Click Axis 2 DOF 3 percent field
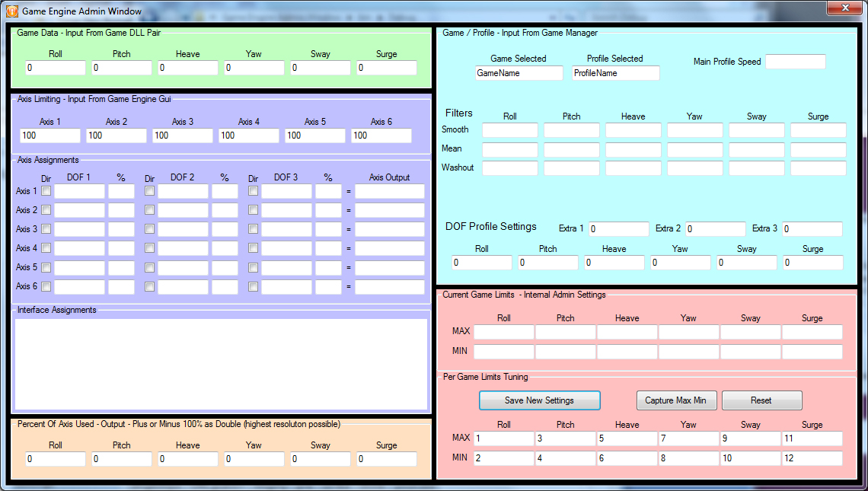Image resolution: width=868 pixels, height=491 pixels. [328, 210]
